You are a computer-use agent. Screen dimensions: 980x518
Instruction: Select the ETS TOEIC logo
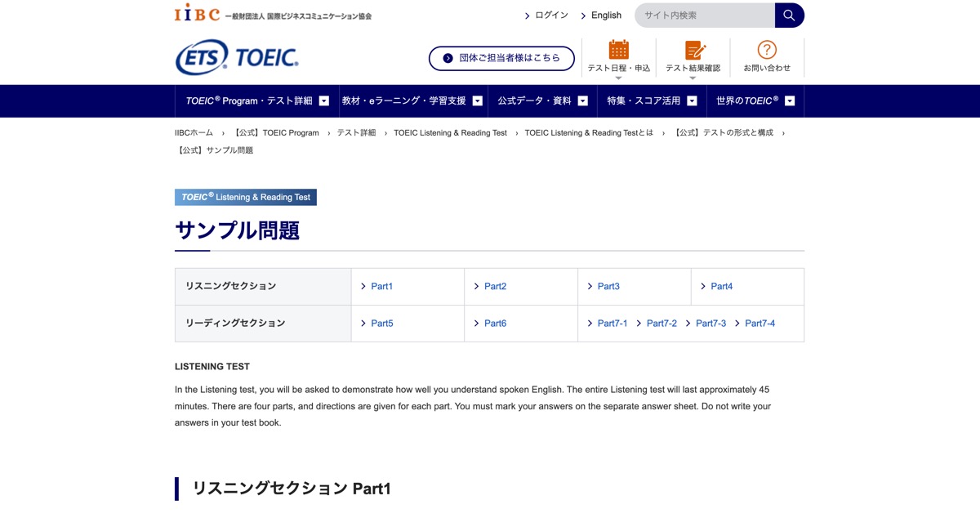coord(236,58)
